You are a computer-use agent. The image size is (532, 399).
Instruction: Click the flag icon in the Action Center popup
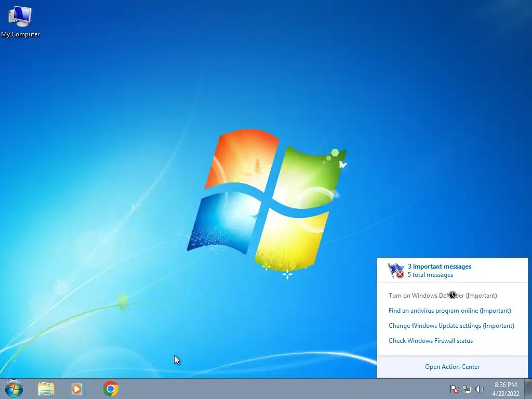[x=395, y=270]
